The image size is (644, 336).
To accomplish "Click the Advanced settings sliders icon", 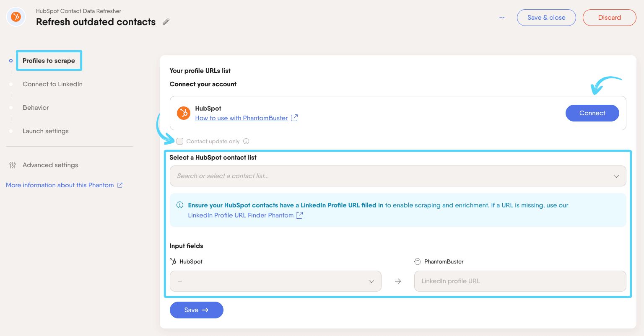I will (13, 165).
